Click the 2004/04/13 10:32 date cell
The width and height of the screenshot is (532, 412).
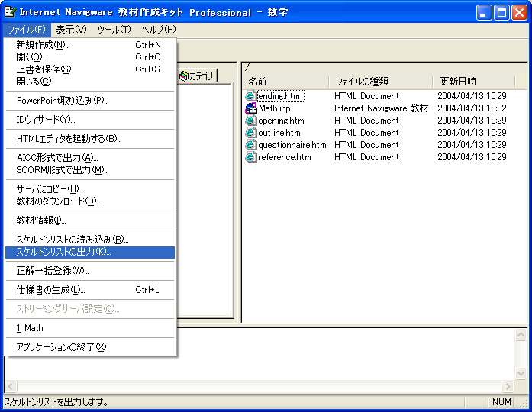click(x=472, y=108)
